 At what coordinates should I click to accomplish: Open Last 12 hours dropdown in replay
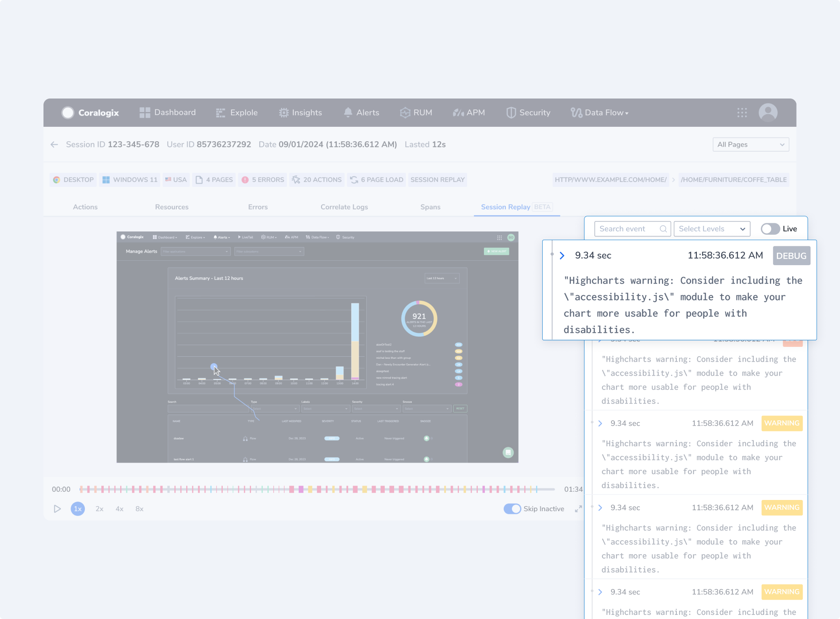[x=442, y=278]
